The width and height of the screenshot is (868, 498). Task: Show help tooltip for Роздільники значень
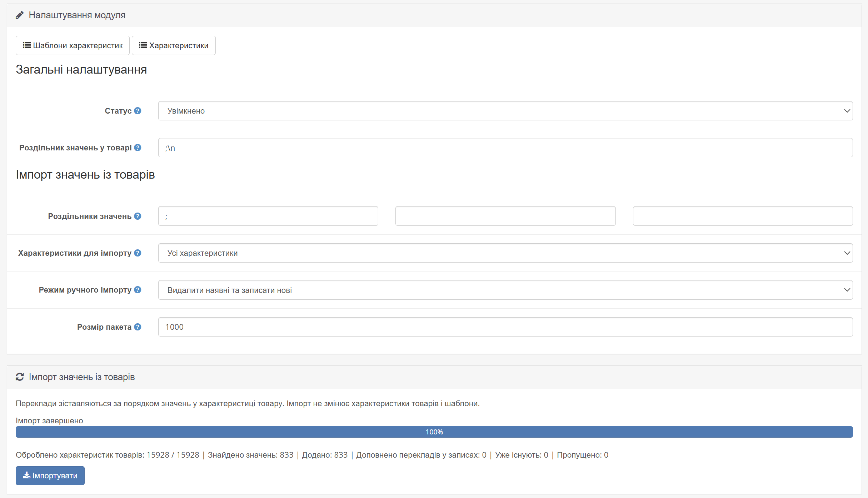(x=138, y=216)
